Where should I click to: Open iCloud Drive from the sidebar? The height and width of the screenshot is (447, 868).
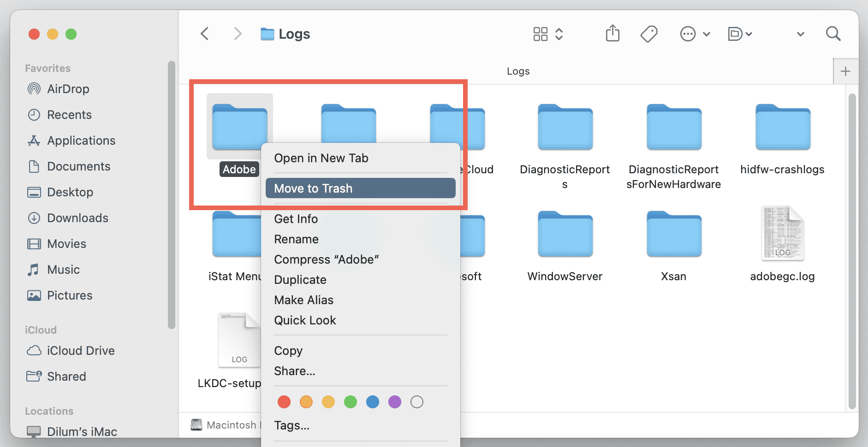pos(81,351)
